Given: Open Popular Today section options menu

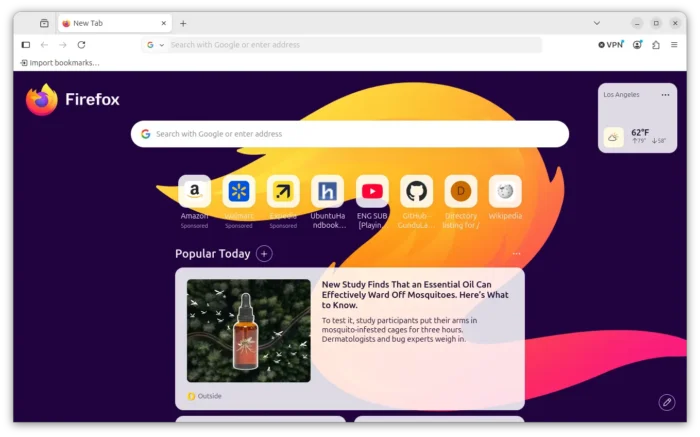Looking at the screenshot, I should 516,254.
